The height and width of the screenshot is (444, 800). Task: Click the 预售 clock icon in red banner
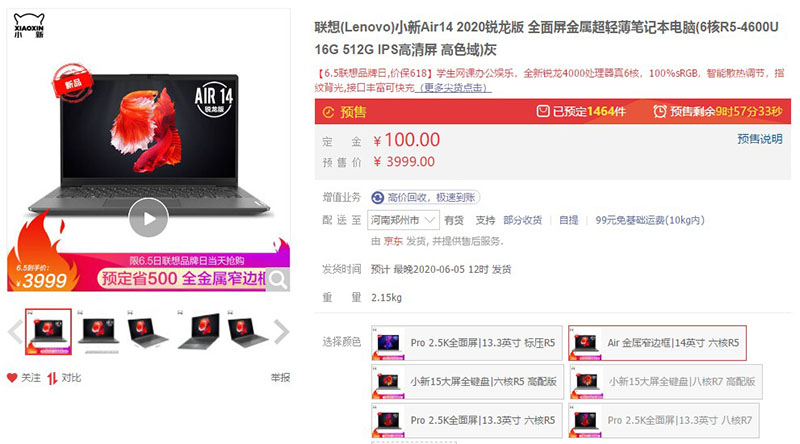pyautogui.click(x=329, y=112)
